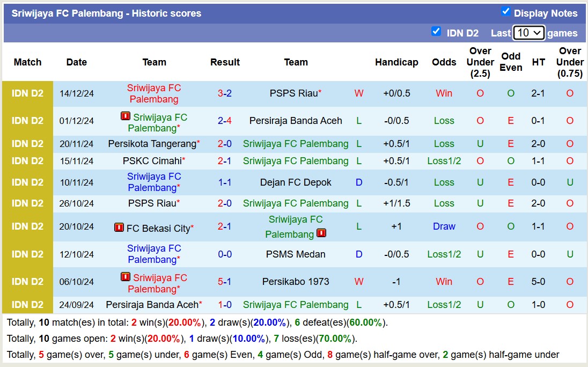The width and height of the screenshot is (588, 367).
Task: Click red note icon on the 06/10 Sriwijaya row
Action: point(124,278)
